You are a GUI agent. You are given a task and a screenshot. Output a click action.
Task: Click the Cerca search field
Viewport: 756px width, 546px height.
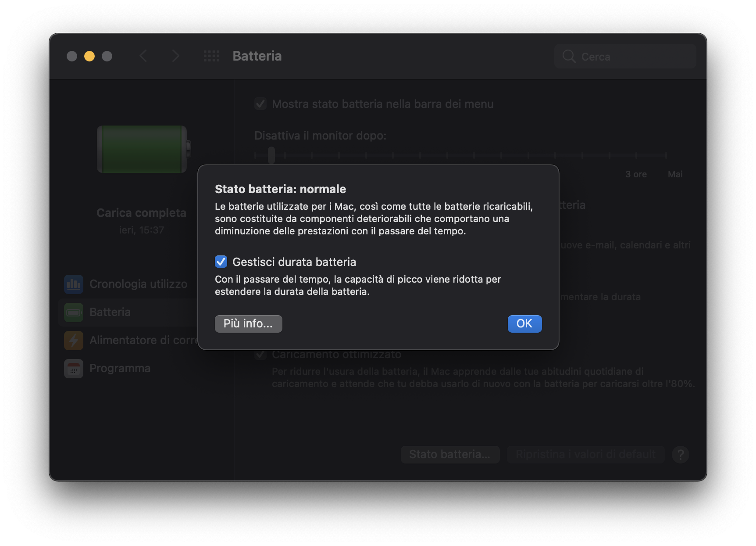(x=625, y=56)
